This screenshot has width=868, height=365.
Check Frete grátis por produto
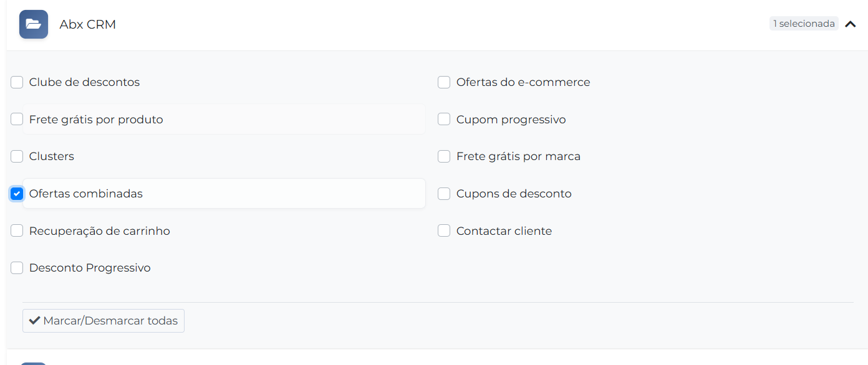click(17, 119)
